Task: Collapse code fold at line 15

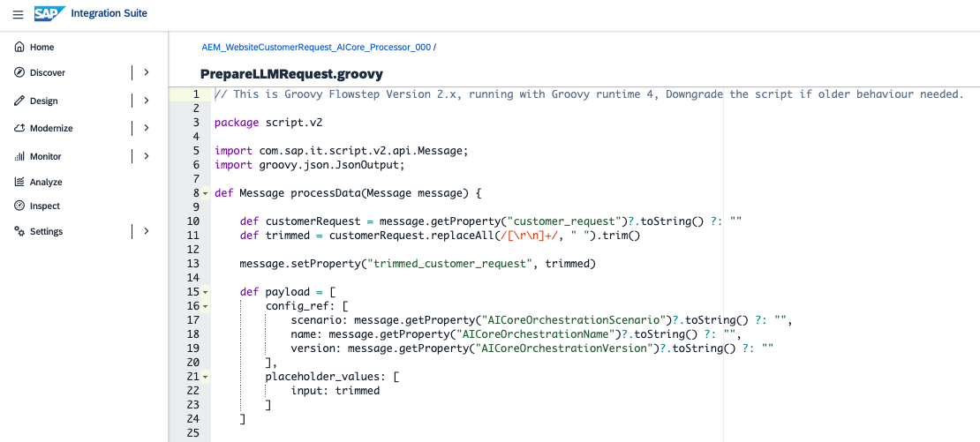Action: coord(206,292)
